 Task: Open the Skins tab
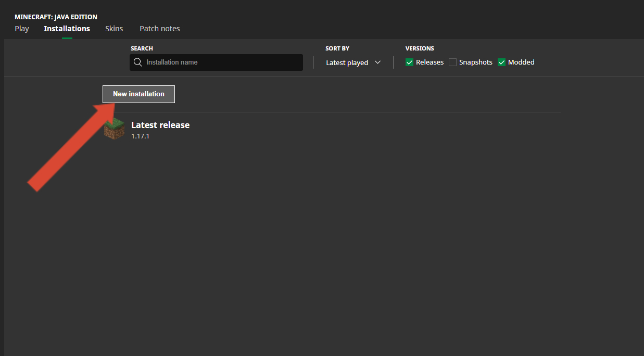point(114,29)
